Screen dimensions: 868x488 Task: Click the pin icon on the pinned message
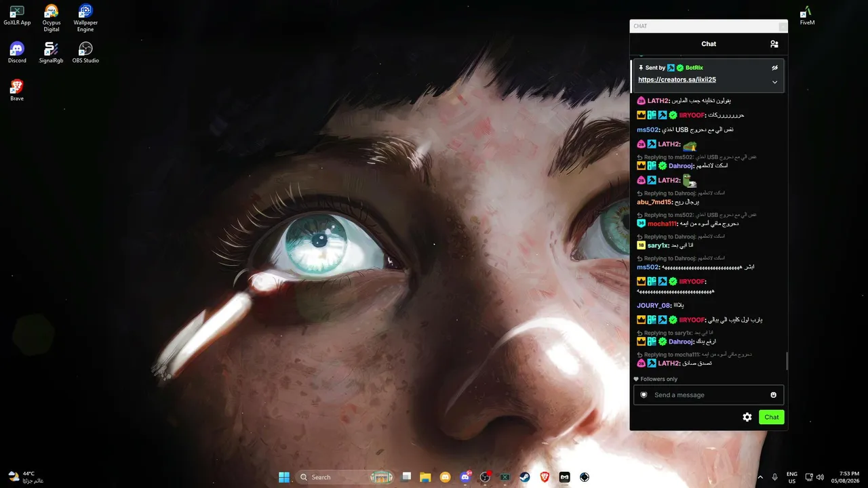coord(641,68)
